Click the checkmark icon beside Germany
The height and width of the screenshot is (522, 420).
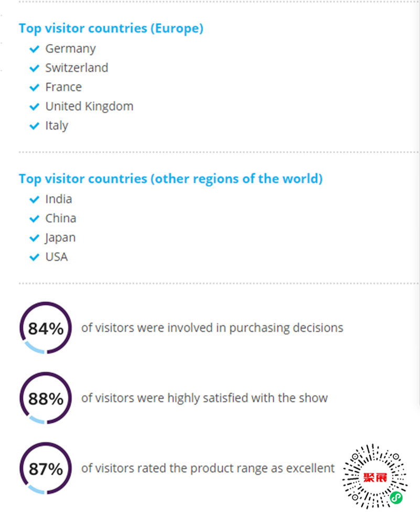35,49
